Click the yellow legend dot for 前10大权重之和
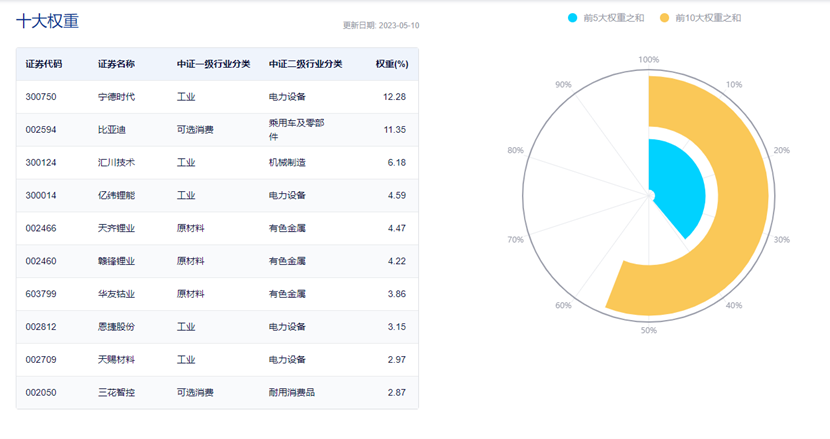This screenshot has height=439, width=830. pos(664,18)
